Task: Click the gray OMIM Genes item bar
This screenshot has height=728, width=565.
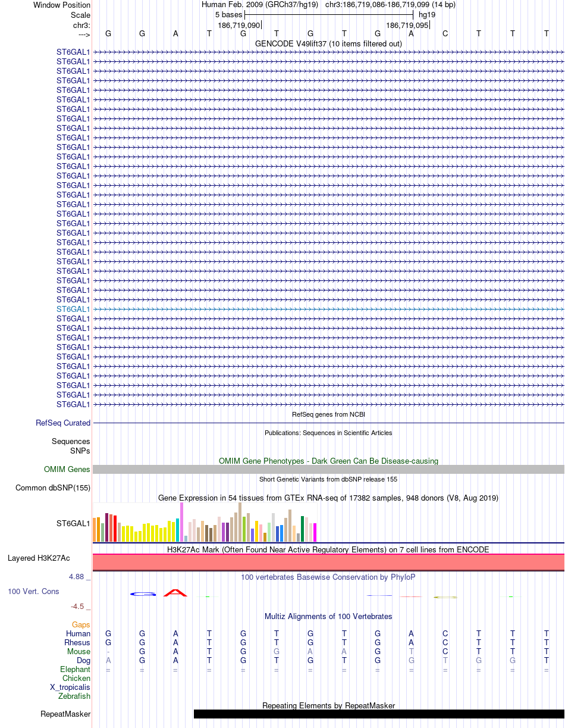Action: pyautogui.click(x=328, y=470)
